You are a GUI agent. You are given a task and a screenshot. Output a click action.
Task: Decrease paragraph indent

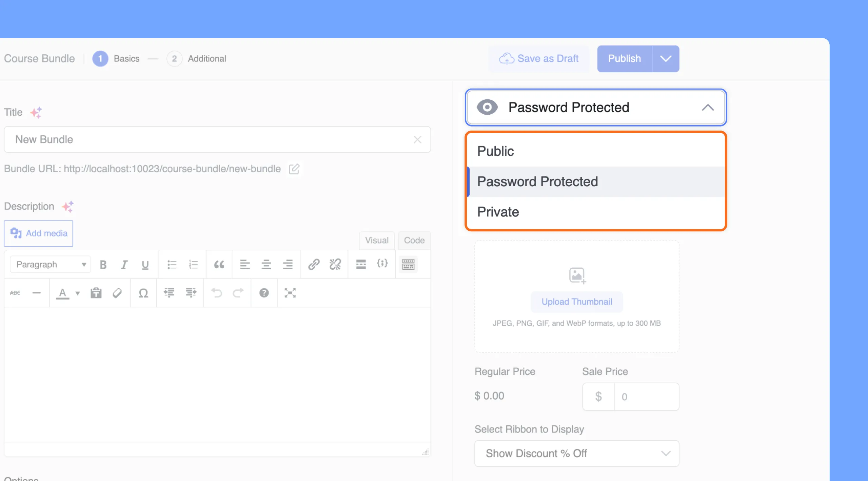click(x=169, y=292)
